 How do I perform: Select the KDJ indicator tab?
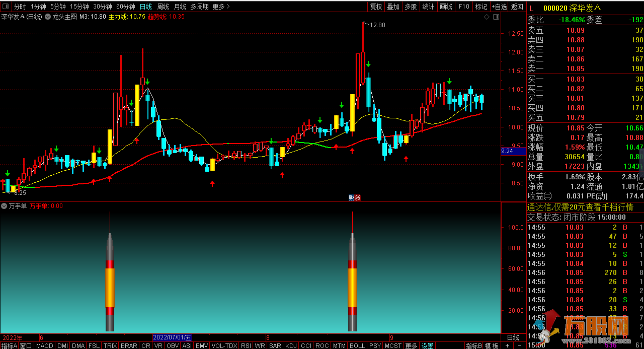(x=291, y=345)
